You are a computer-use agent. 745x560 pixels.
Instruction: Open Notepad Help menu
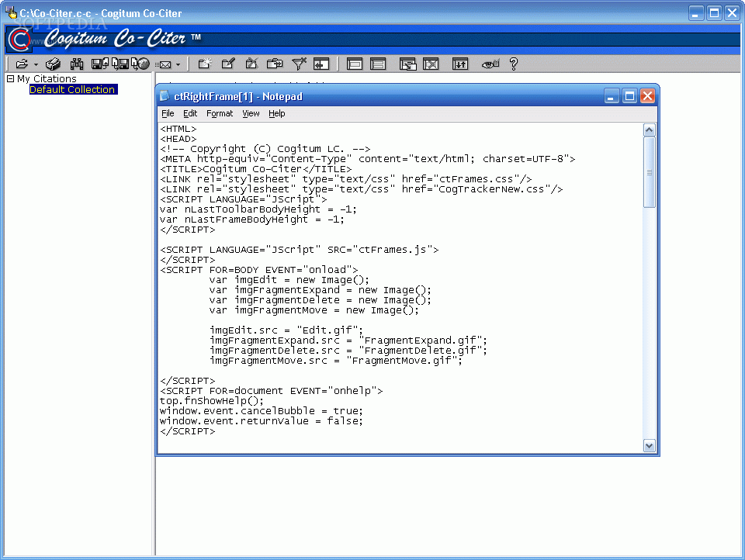pos(276,113)
